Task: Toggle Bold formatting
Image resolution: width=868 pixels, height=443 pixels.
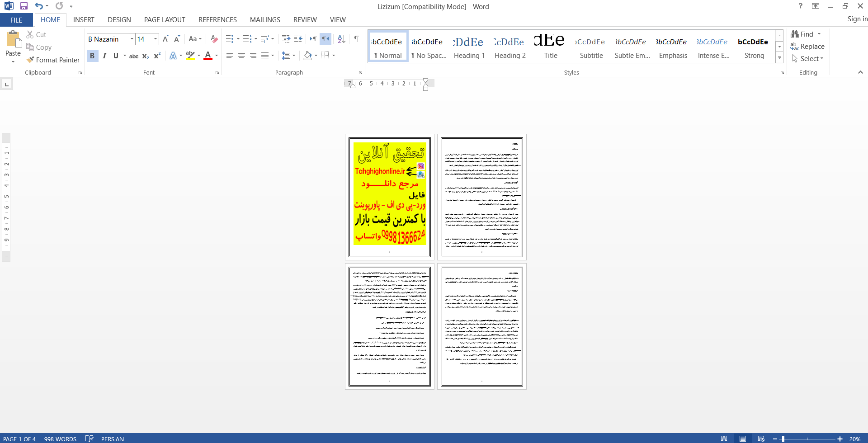Action: (92, 56)
